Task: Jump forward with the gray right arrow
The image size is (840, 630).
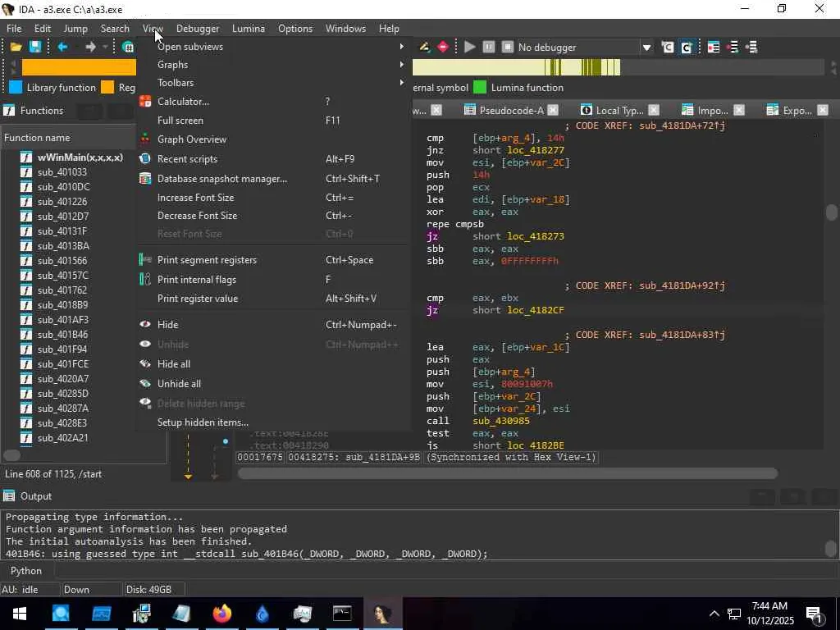Action: [90, 47]
